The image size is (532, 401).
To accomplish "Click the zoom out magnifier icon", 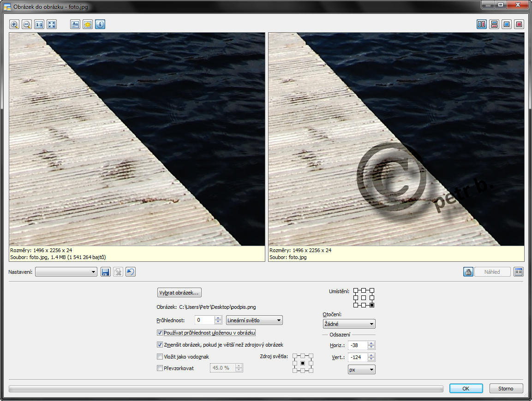I will (x=27, y=24).
